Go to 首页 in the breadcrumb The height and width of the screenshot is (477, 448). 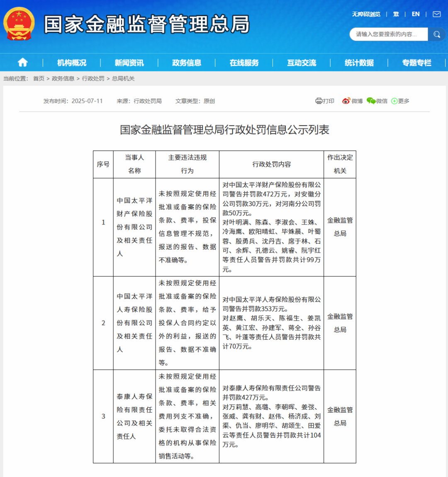click(x=39, y=78)
